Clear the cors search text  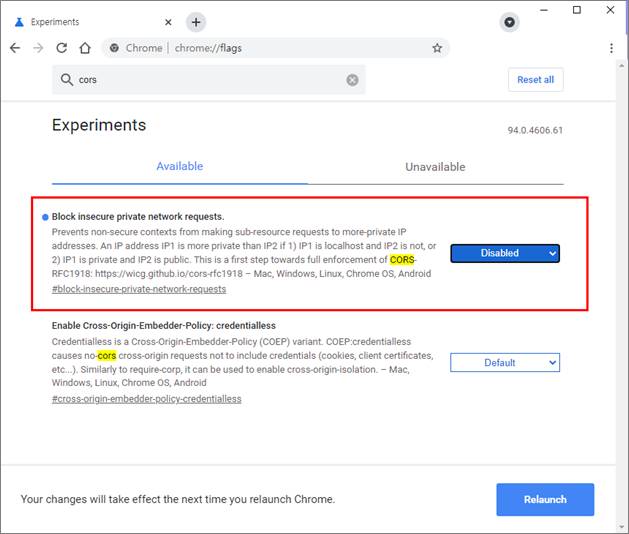[x=352, y=80]
